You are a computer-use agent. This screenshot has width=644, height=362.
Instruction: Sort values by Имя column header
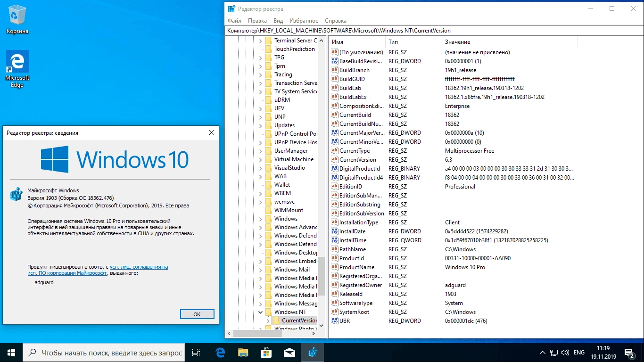356,42
